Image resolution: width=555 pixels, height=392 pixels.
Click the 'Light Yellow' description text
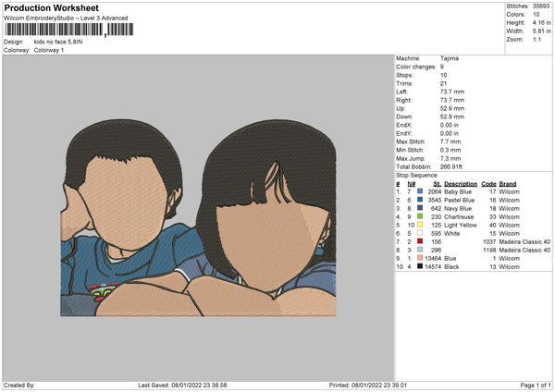pyautogui.click(x=461, y=225)
